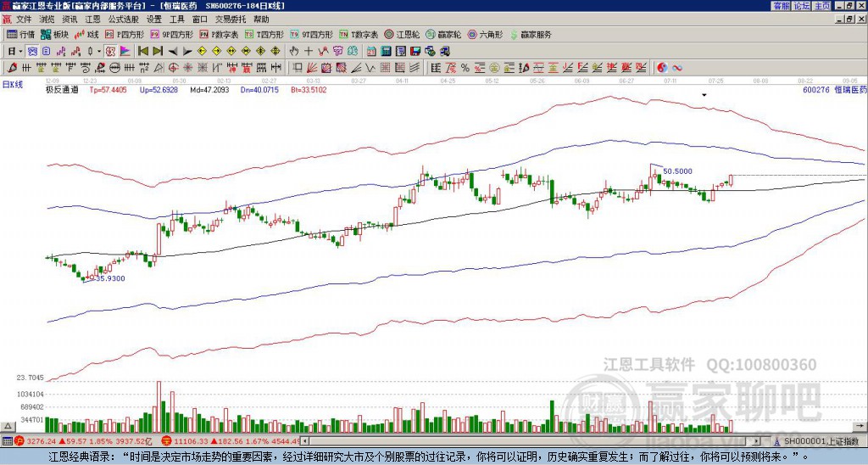Open the 江恩 menu
868x465 pixels.
(x=92, y=20)
